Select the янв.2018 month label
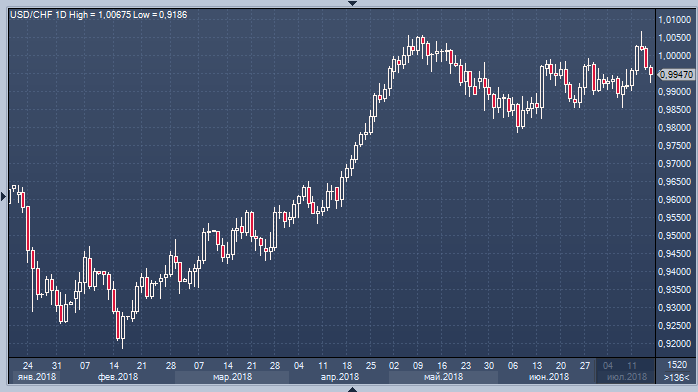 click(x=37, y=377)
